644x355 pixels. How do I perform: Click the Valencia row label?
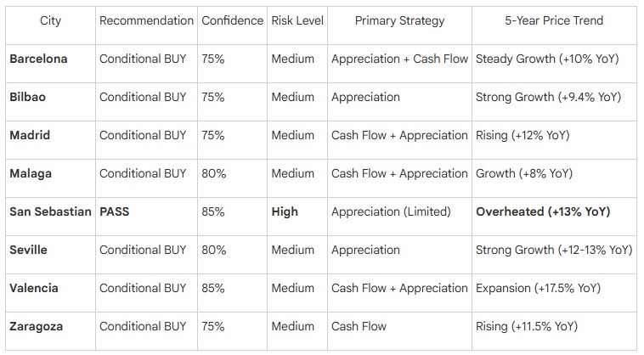(34, 288)
